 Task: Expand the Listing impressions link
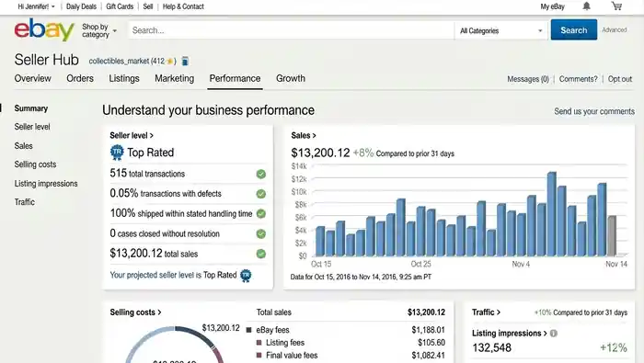click(510, 333)
